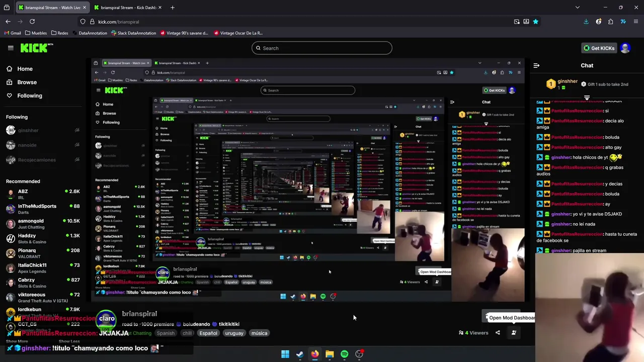
Task: Open the Mod Dashboard icon button
Action: 514,332
